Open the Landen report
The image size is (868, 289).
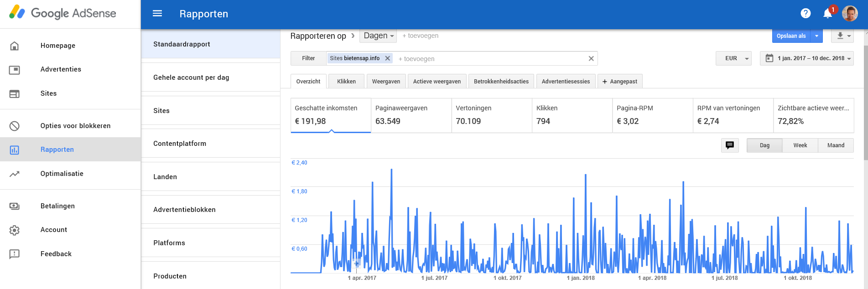[x=211, y=177]
